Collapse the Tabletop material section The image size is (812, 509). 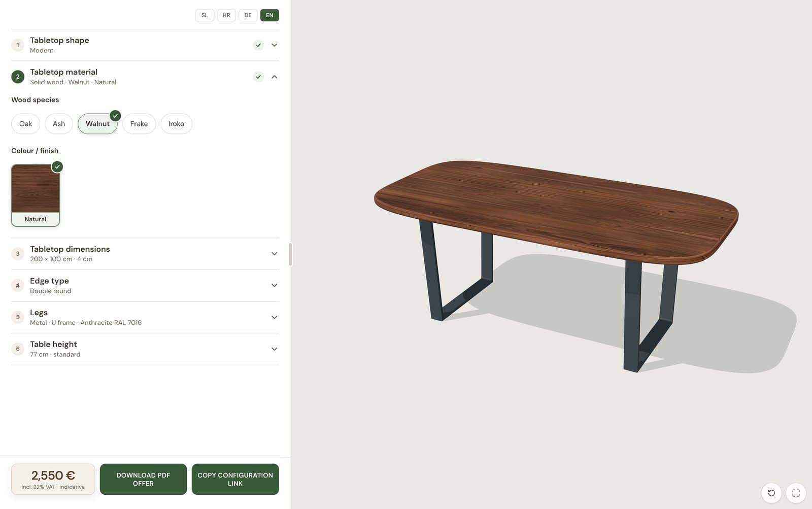click(275, 77)
